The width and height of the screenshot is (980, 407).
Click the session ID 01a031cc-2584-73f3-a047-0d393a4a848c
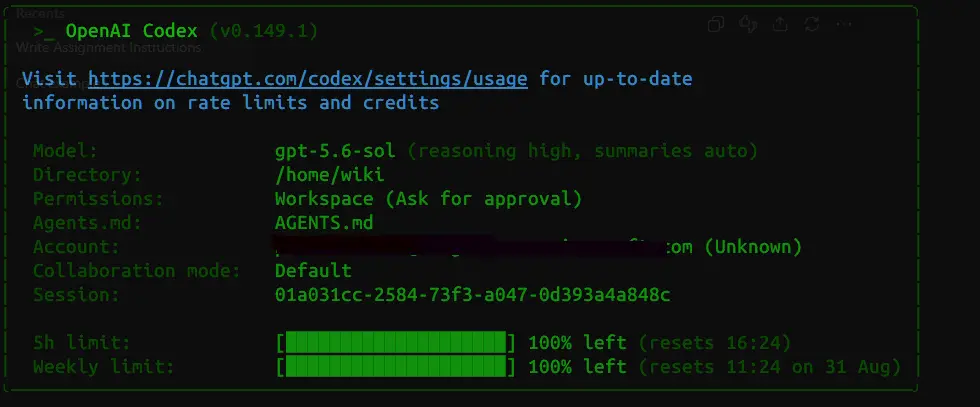pos(472,295)
